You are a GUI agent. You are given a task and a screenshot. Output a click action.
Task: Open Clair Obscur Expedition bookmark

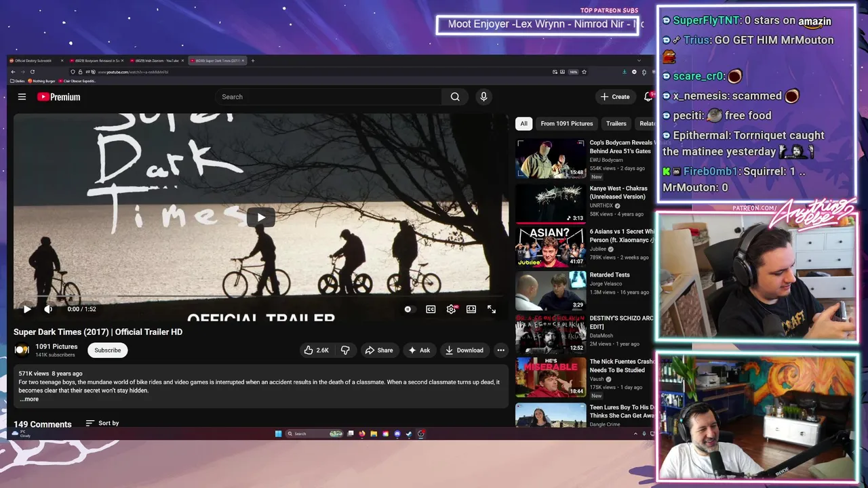point(77,81)
